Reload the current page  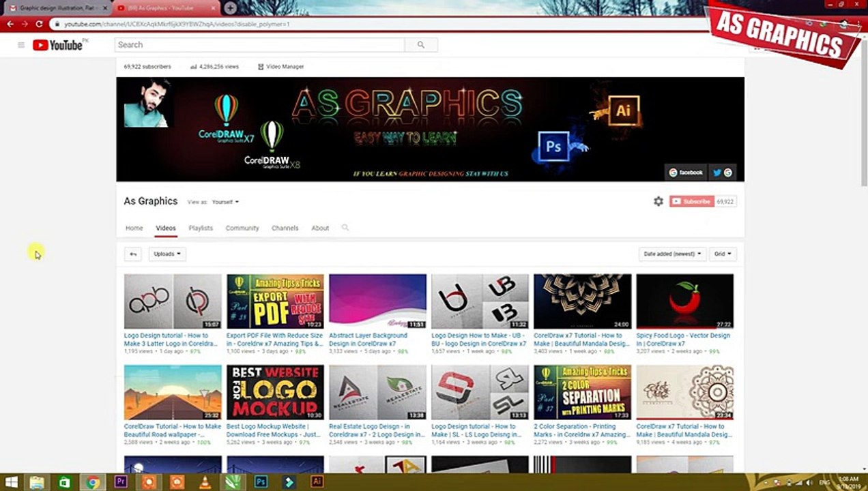[39, 24]
